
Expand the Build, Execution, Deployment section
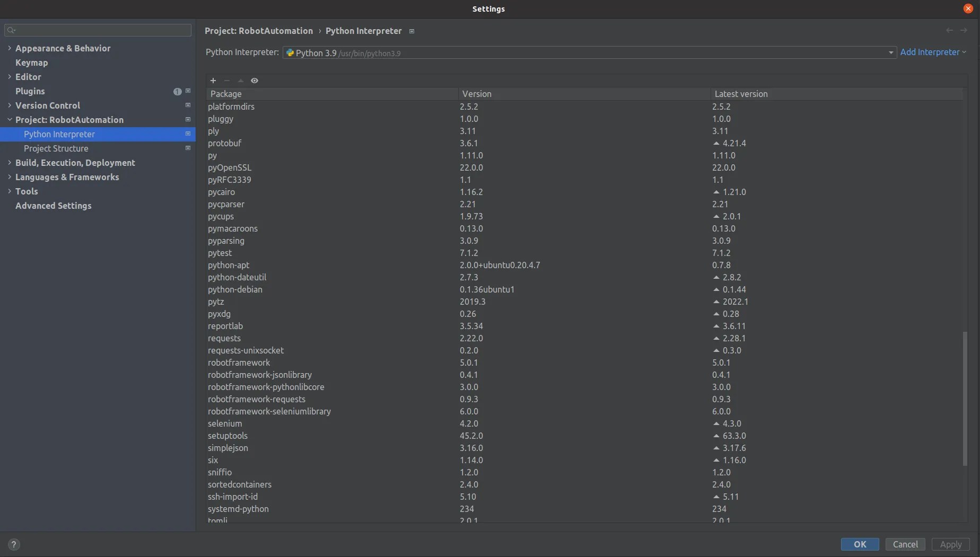(x=10, y=163)
